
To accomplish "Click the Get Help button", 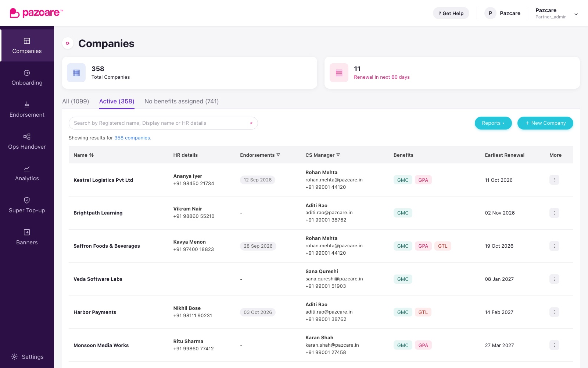I will (x=451, y=13).
